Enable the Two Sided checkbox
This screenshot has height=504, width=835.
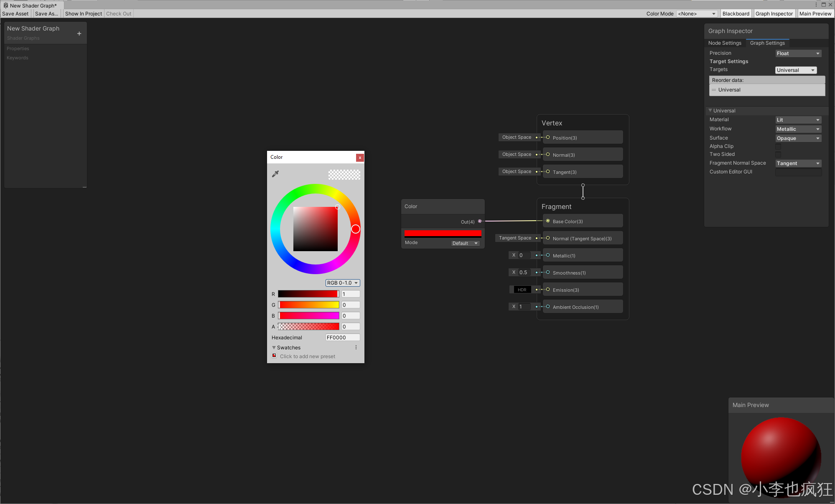pos(778,154)
